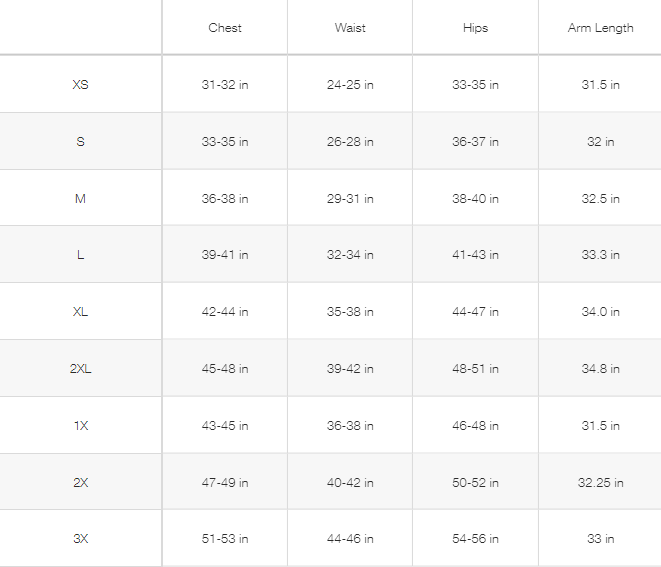This screenshot has height=567, width=661.
Task: Select the 41-43 in hips cell
Action: tap(475, 255)
